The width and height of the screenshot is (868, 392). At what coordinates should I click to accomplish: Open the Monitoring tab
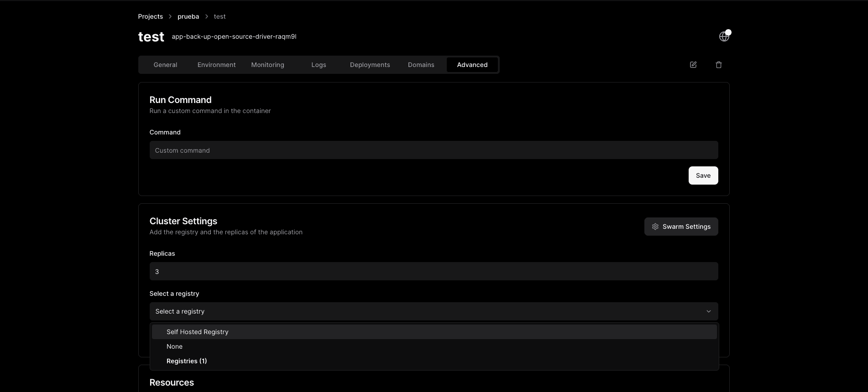(x=267, y=65)
